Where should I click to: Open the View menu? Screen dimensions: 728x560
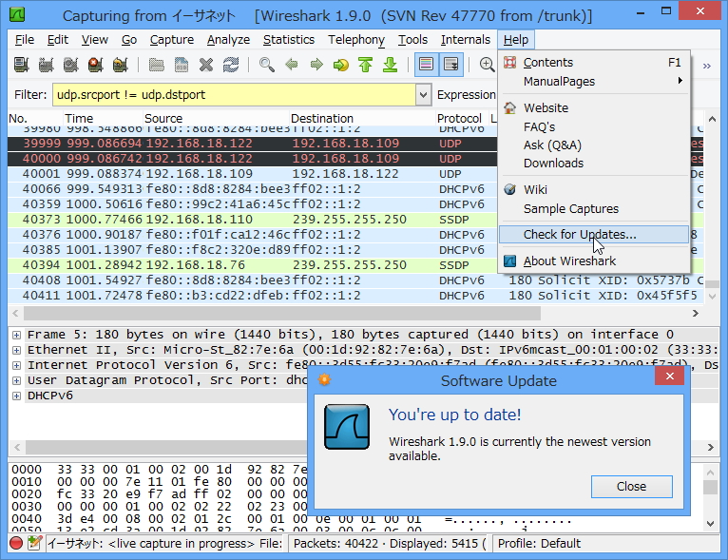(x=95, y=40)
